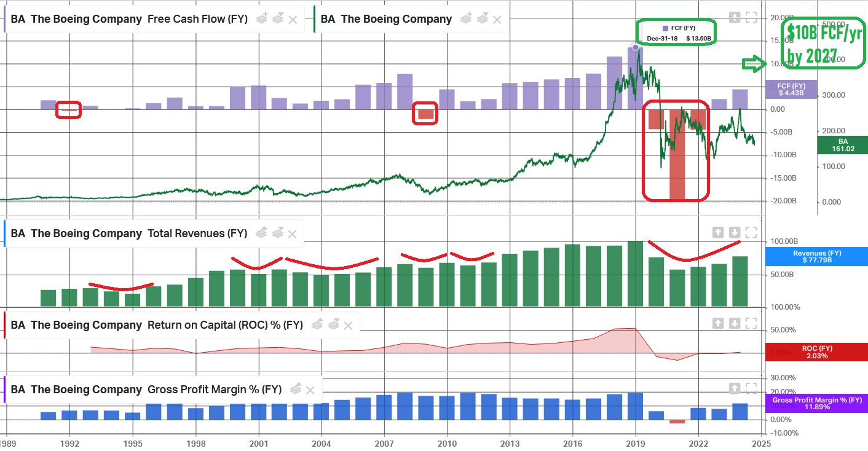
Task: Remove the Gross Profit Margin series
Action: (310, 390)
